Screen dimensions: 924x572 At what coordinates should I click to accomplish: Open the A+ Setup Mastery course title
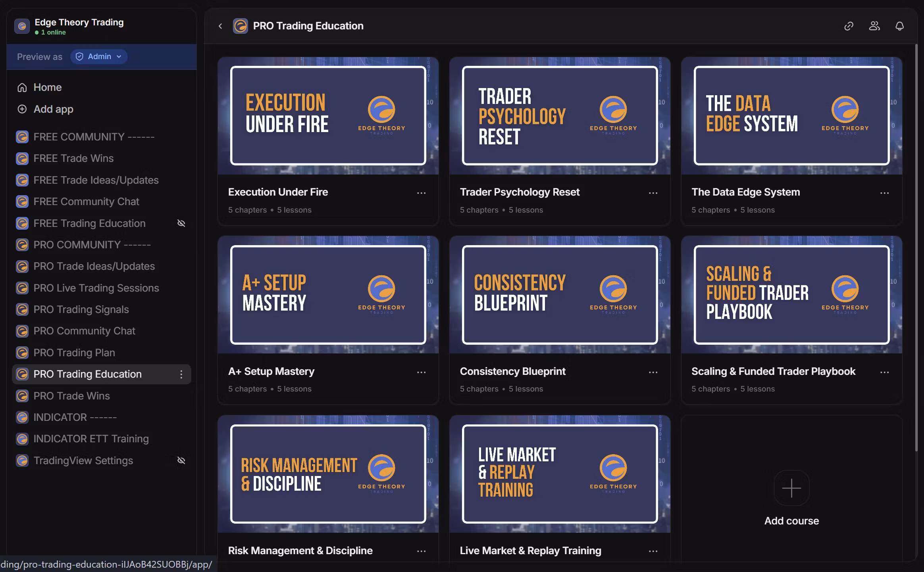[x=271, y=371]
